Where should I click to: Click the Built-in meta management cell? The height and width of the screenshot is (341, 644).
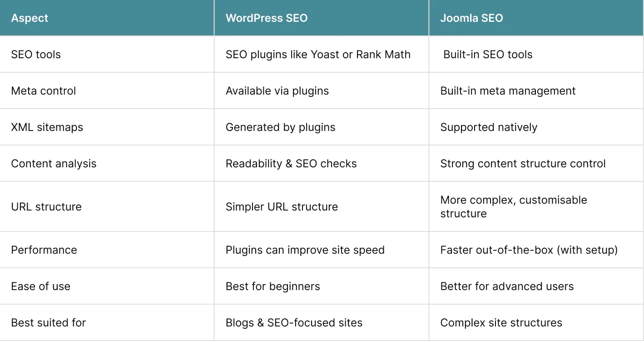click(x=508, y=91)
